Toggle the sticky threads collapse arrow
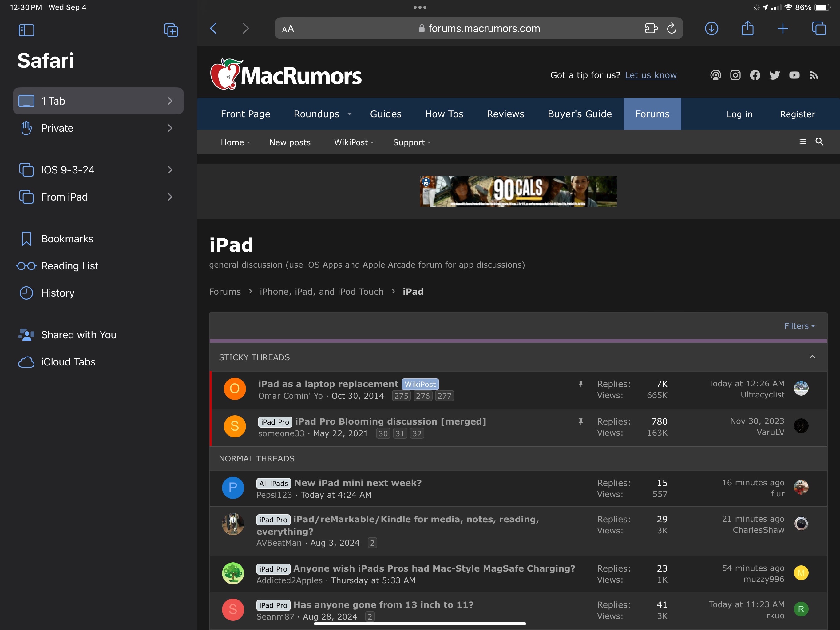840x630 pixels. coord(812,356)
